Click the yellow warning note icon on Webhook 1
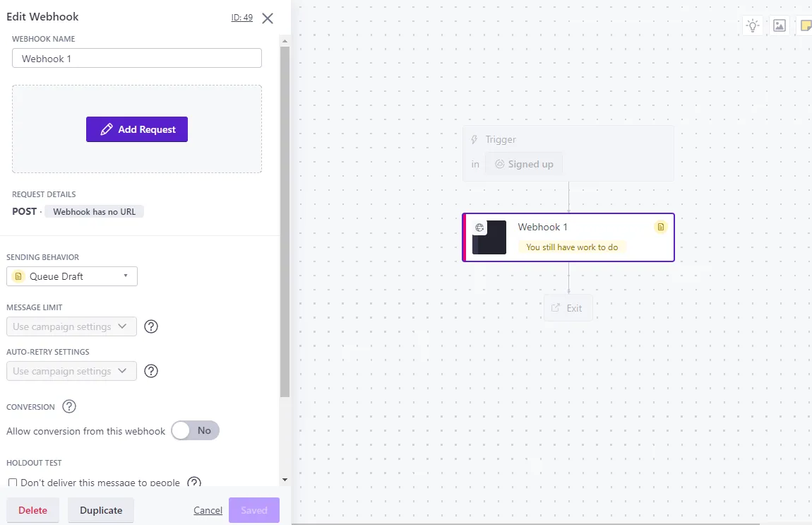 [661, 227]
